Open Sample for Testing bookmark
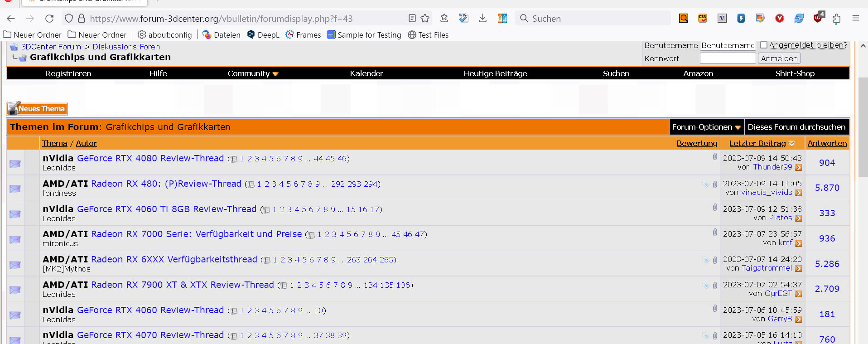Screen dimensions: 868x344 pos(364,35)
